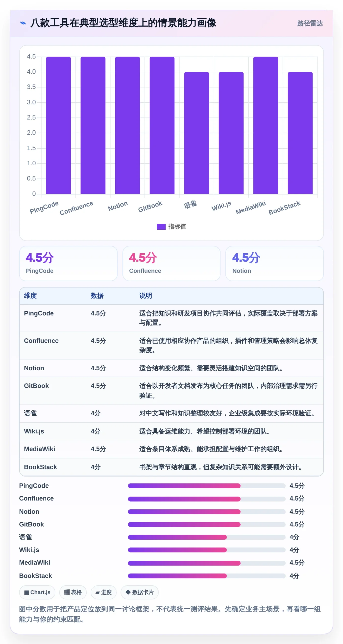Viewport: 343px width, 644px height.
Task: Click the 4分 score in the 语雀 table row
Action: pos(96,413)
